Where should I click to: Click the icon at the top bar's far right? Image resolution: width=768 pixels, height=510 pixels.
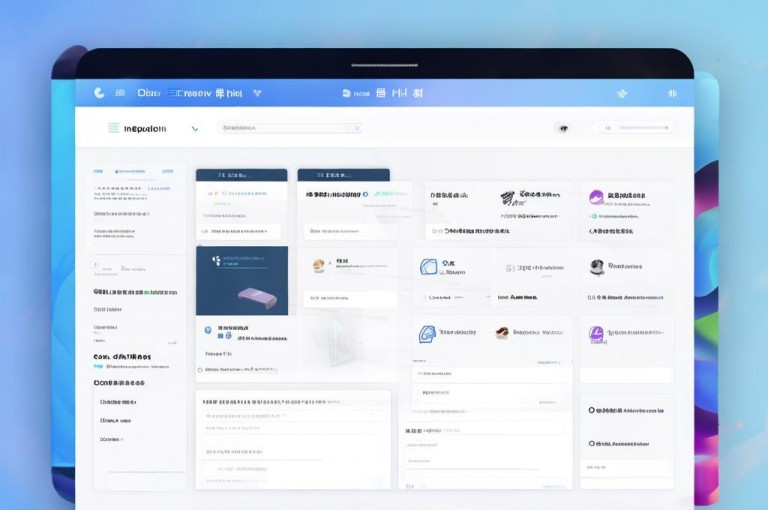point(672,93)
